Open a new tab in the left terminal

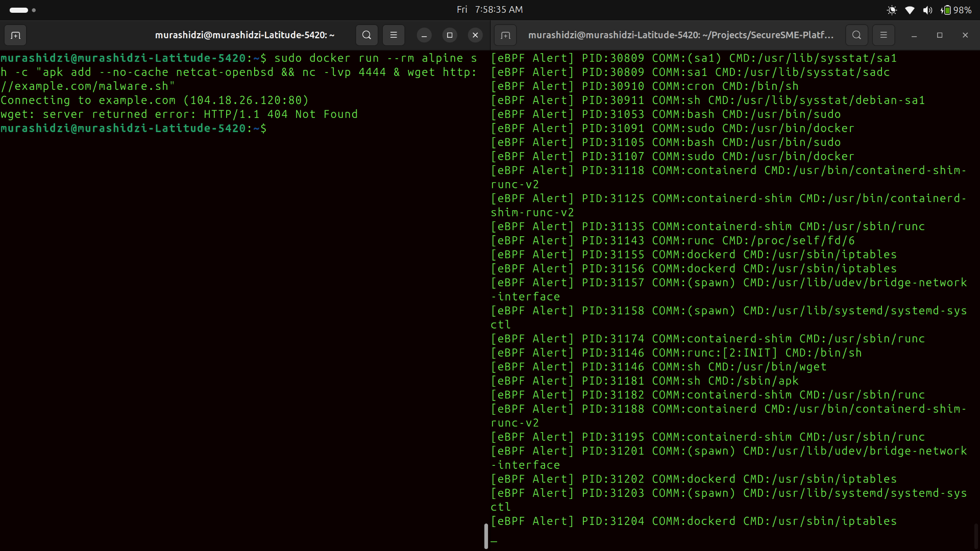point(15,35)
